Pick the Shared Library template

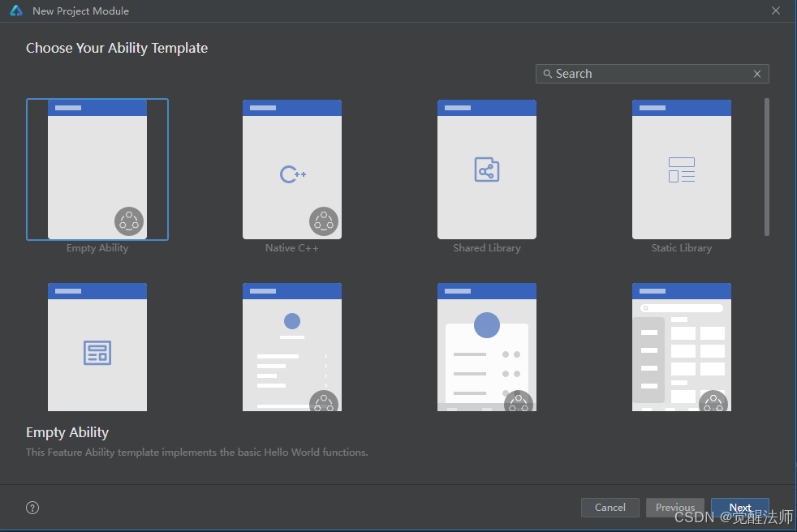(x=486, y=169)
